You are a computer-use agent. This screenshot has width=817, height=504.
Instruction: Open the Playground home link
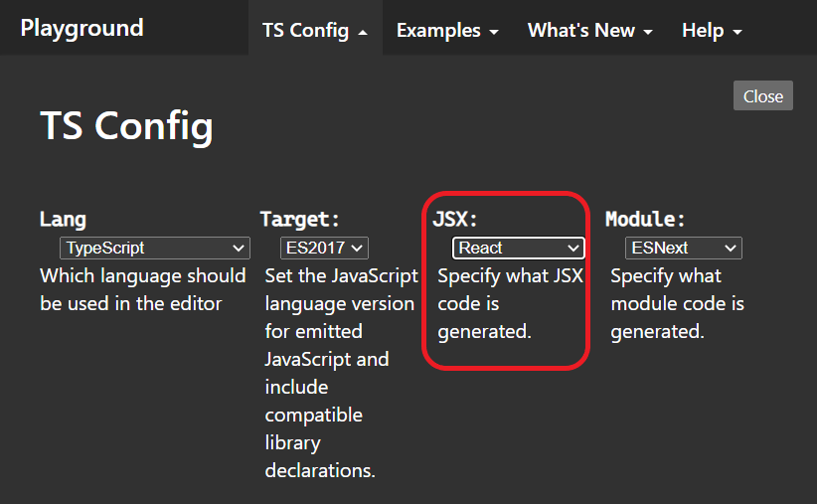[82, 28]
